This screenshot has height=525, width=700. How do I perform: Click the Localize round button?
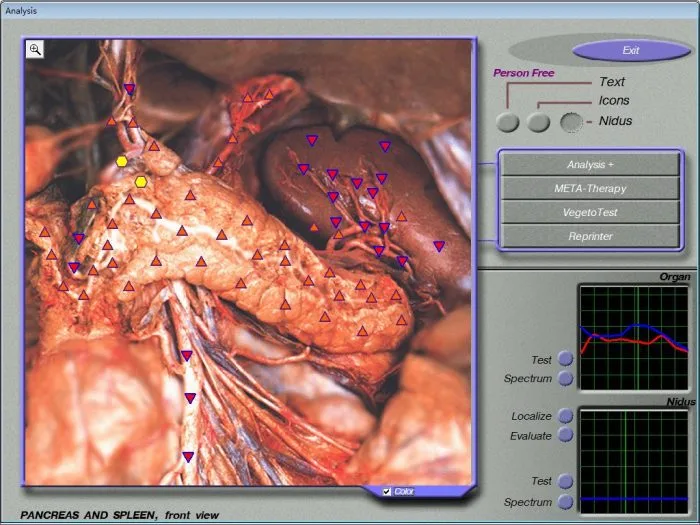pyautogui.click(x=566, y=416)
